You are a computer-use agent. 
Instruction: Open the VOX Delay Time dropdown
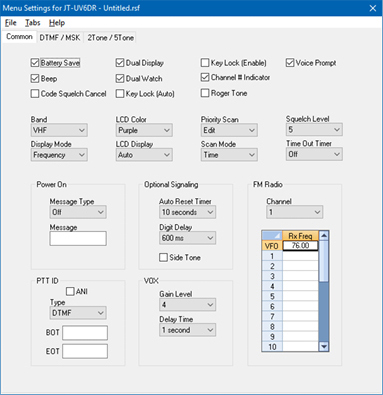pyautogui.click(x=187, y=330)
